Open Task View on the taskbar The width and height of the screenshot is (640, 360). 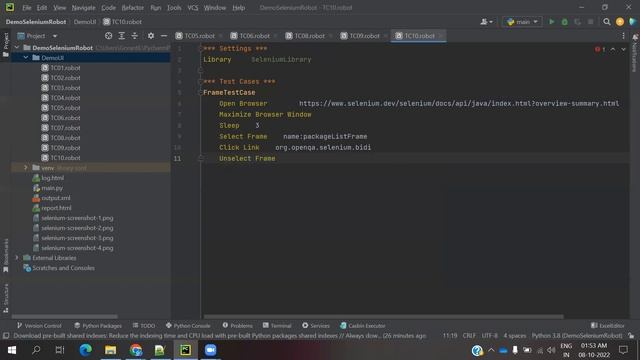click(x=60, y=350)
